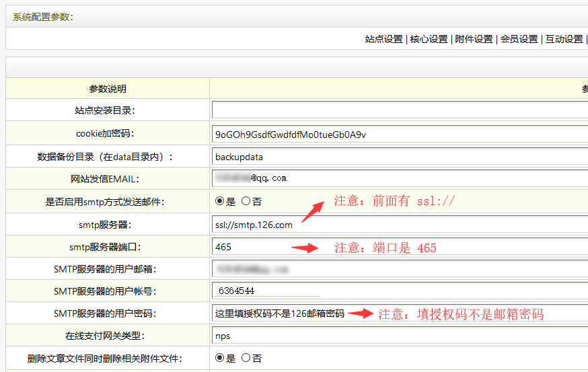Select 否 for deleting related attachment files

(x=246, y=358)
